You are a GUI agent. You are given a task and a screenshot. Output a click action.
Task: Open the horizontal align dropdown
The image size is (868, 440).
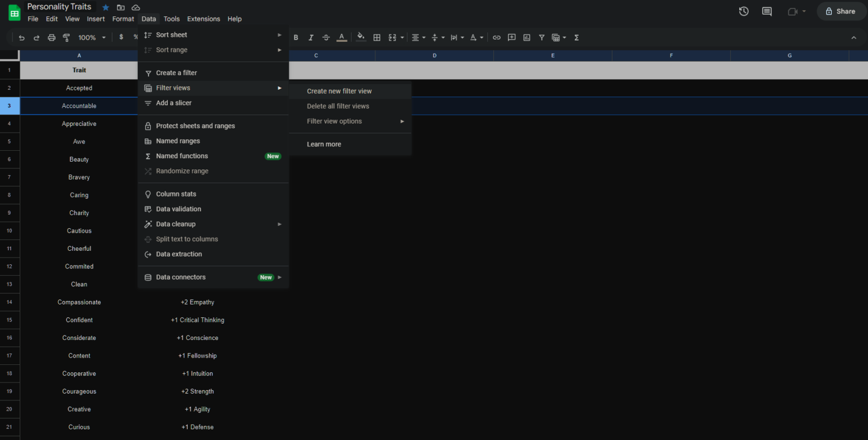pos(418,38)
